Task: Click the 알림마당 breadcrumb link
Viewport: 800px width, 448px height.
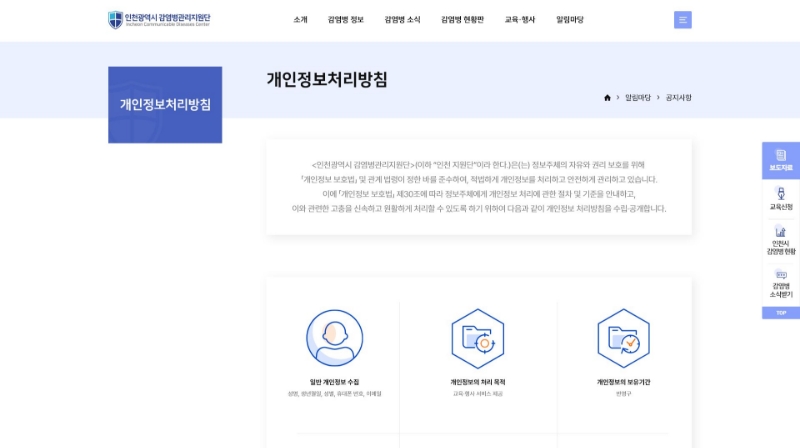Action: tap(638, 97)
